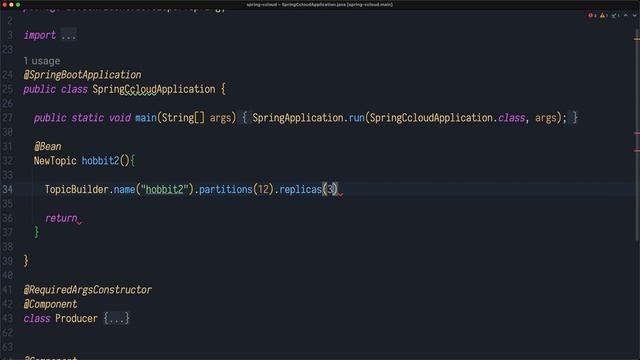Jump to next highlighted error arrow
This screenshot has height=360, width=640.
(x=634, y=16)
